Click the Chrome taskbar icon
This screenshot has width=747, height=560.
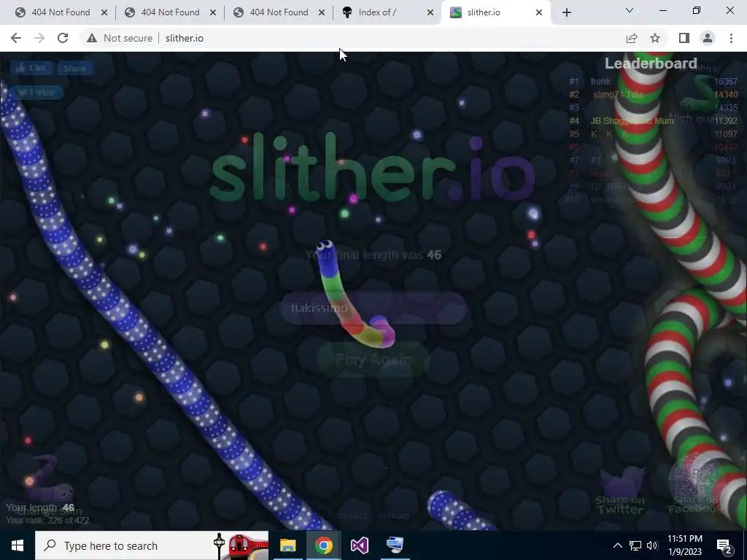coord(323,545)
